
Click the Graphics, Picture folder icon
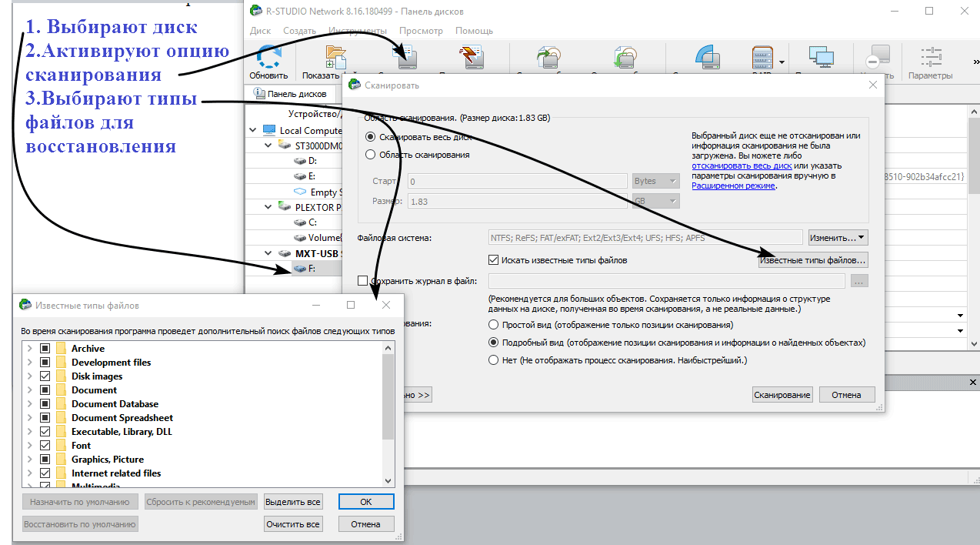(62, 460)
